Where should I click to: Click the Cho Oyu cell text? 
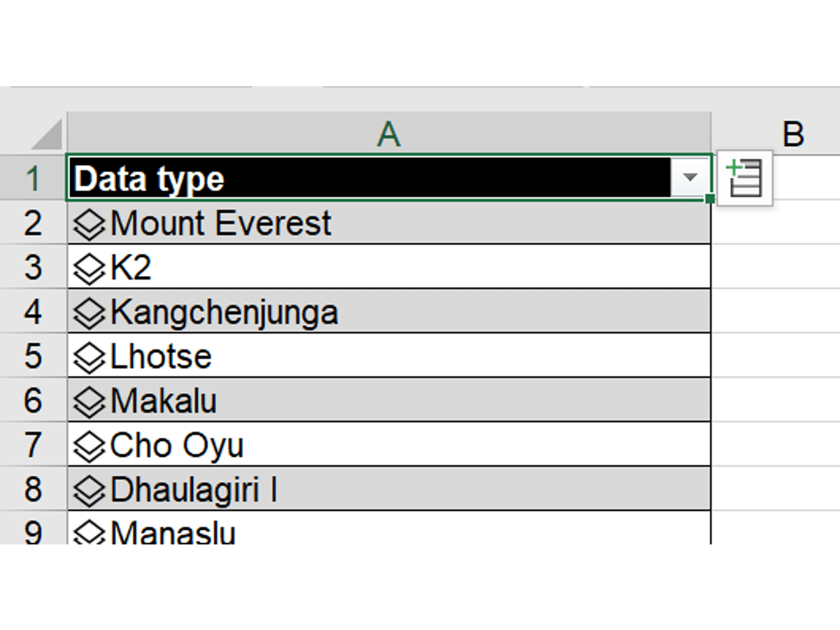point(177,446)
